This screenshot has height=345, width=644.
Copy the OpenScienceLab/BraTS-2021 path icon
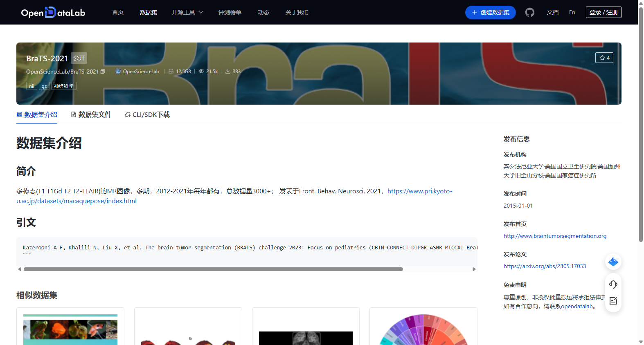click(x=103, y=72)
